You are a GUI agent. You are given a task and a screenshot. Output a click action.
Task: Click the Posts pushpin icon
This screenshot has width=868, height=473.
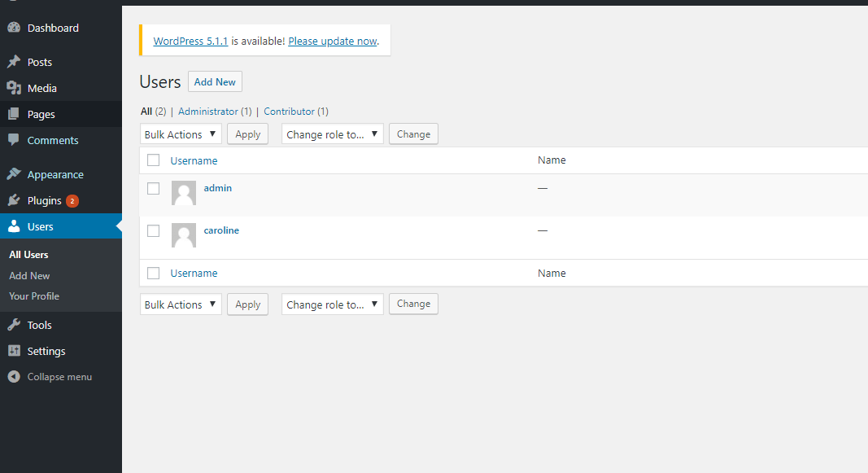click(x=14, y=62)
